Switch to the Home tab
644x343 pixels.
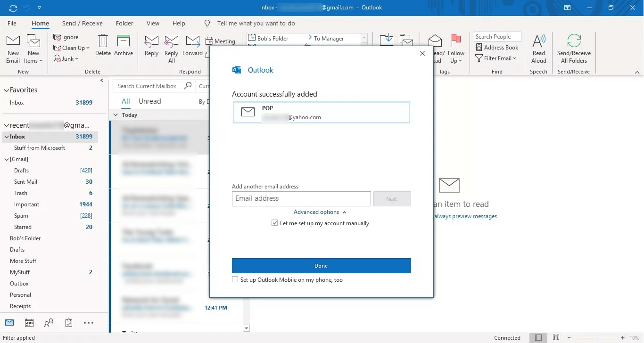click(40, 23)
